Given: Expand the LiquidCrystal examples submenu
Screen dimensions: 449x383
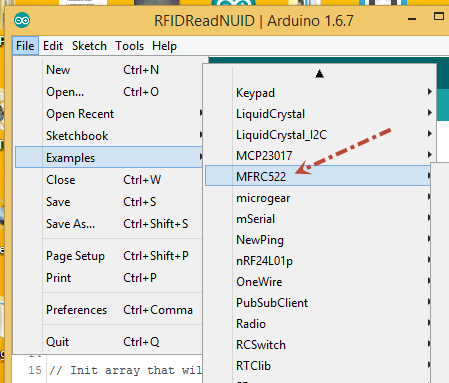Looking at the screenshot, I should tap(319, 114).
